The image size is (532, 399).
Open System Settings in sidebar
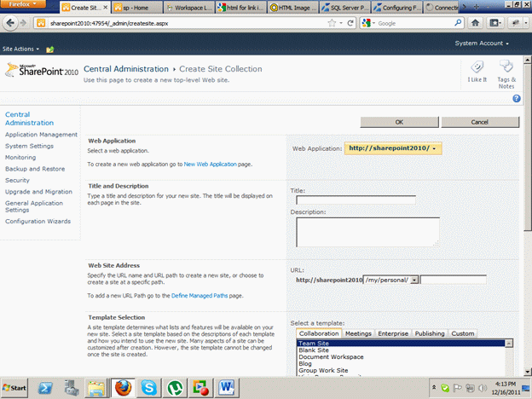tap(29, 146)
